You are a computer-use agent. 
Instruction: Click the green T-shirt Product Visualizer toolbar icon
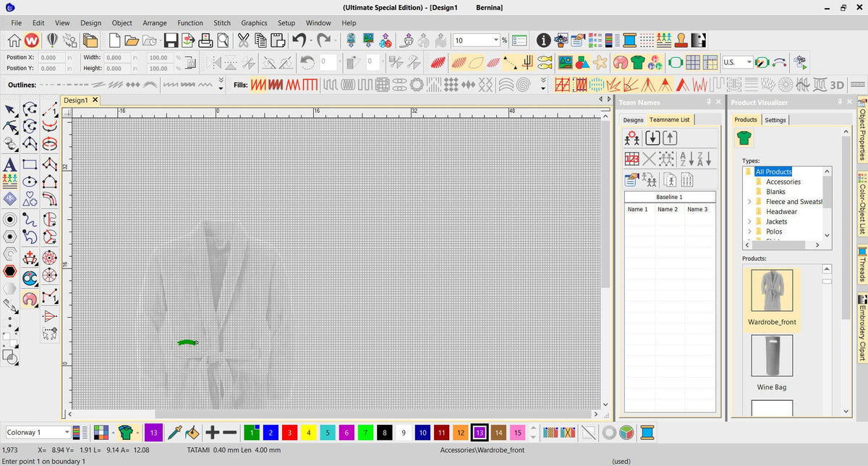(x=637, y=62)
